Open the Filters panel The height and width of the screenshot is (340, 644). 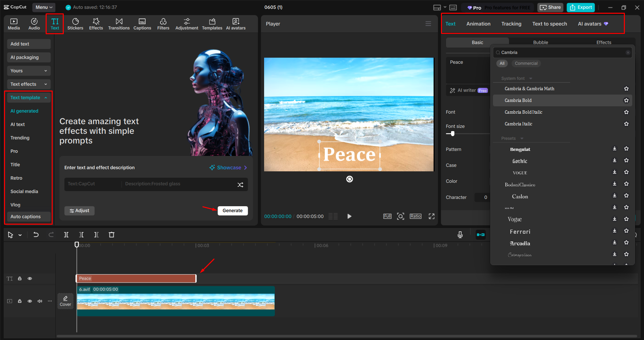pos(163,23)
